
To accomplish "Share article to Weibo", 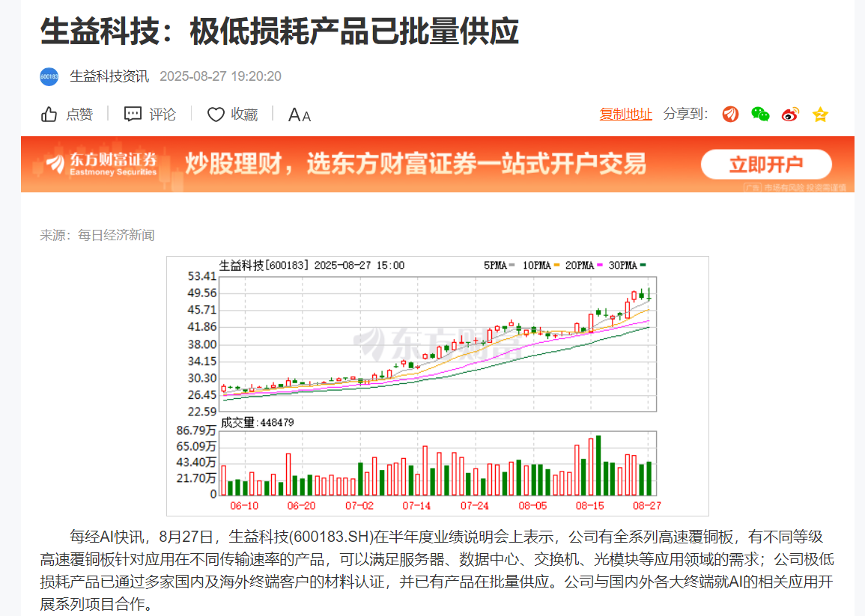I will coord(790,115).
